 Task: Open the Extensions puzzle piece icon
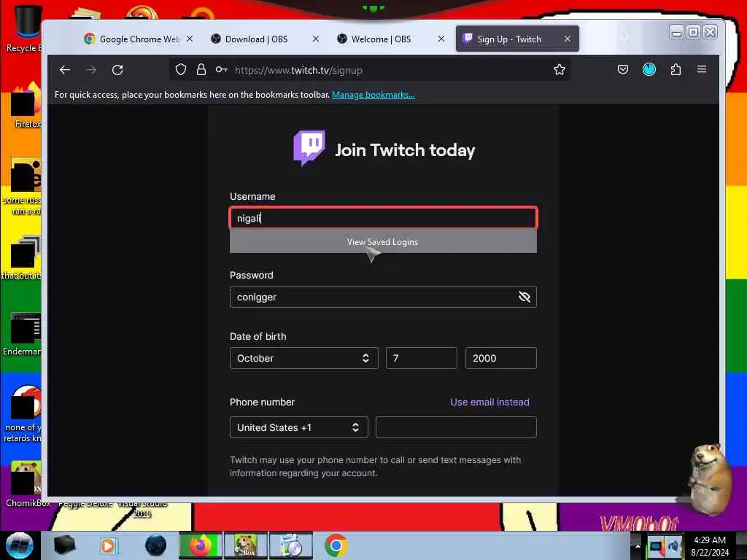[x=676, y=69]
